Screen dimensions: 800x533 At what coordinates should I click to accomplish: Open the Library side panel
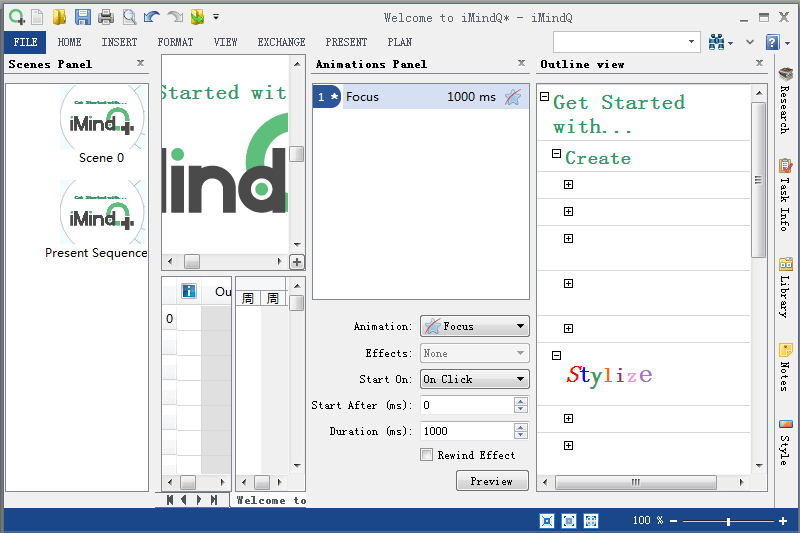(786, 288)
